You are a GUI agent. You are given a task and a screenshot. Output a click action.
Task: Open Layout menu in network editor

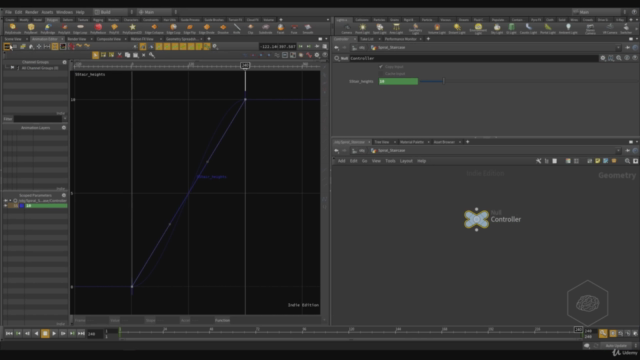point(406,161)
